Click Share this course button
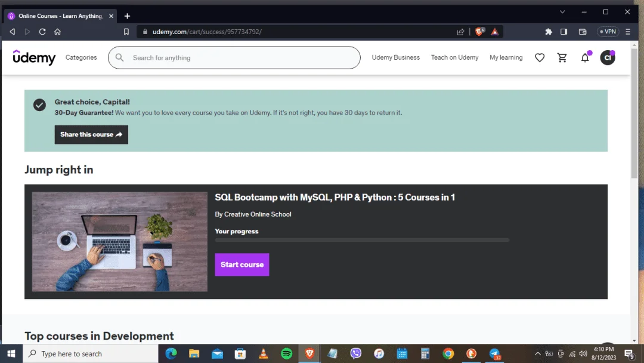The image size is (644, 363). tap(91, 134)
